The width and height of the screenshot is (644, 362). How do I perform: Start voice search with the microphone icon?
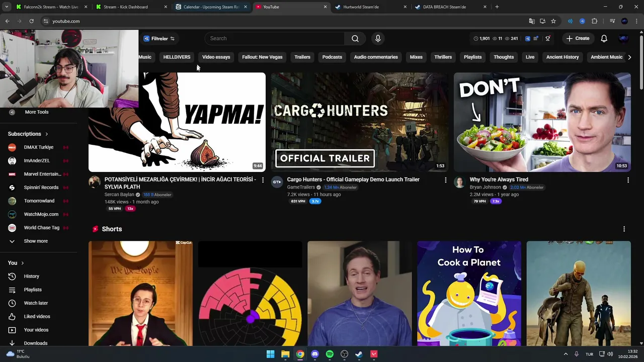[378, 39]
